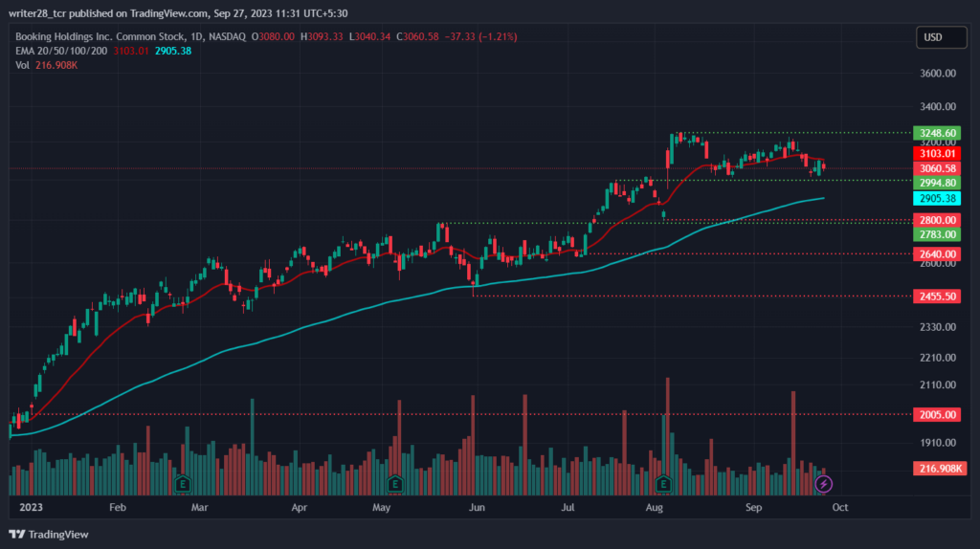Click the change value −37.33 (−1.21%)
The width and height of the screenshot is (980, 549).
coord(480,37)
